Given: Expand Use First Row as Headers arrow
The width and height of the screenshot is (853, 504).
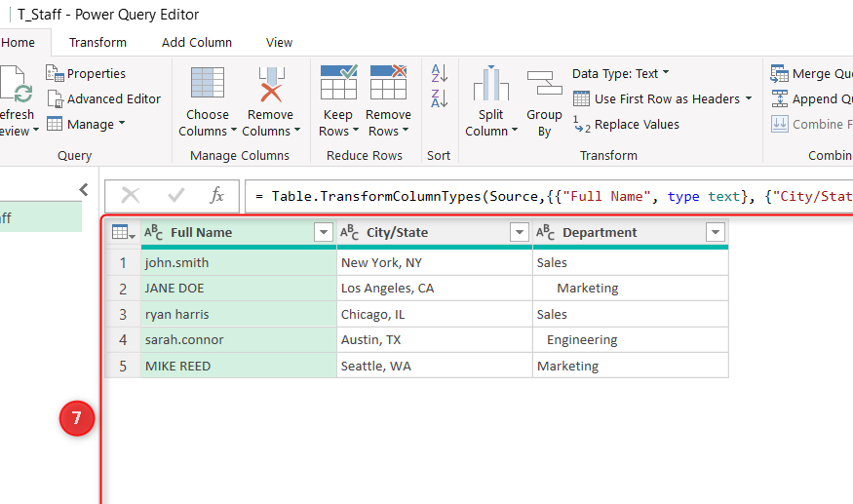Looking at the screenshot, I should pyautogui.click(x=749, y=97).
